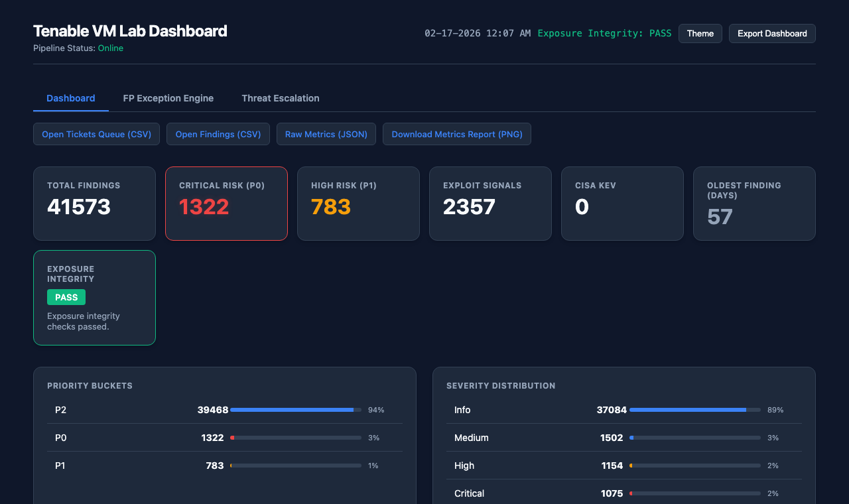Image resolution: width=849 pixels, height=504 pixels.
Task: Click the P0 priority progress bar
Action: coord(296,438)
